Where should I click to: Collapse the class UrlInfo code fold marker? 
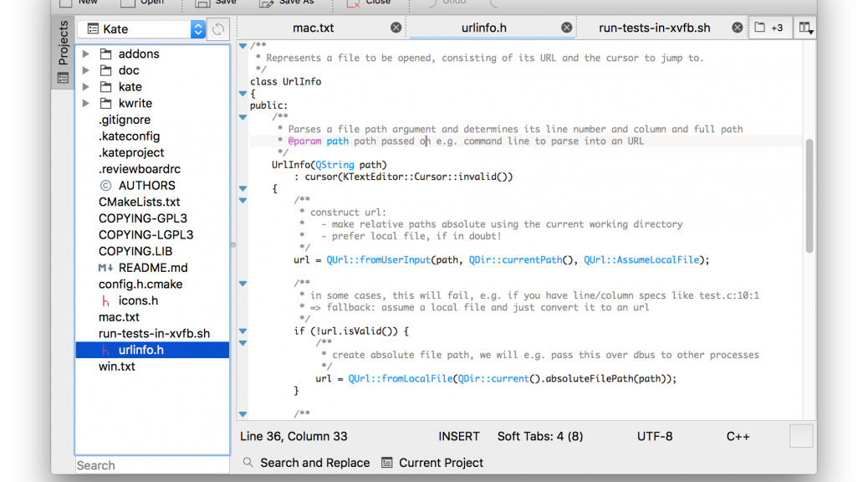[243, 94]
